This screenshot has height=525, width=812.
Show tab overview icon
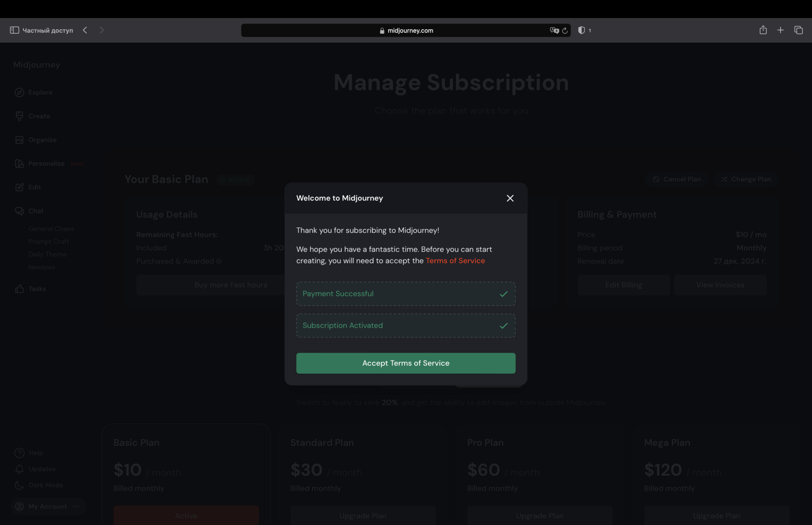click(798, 30)
